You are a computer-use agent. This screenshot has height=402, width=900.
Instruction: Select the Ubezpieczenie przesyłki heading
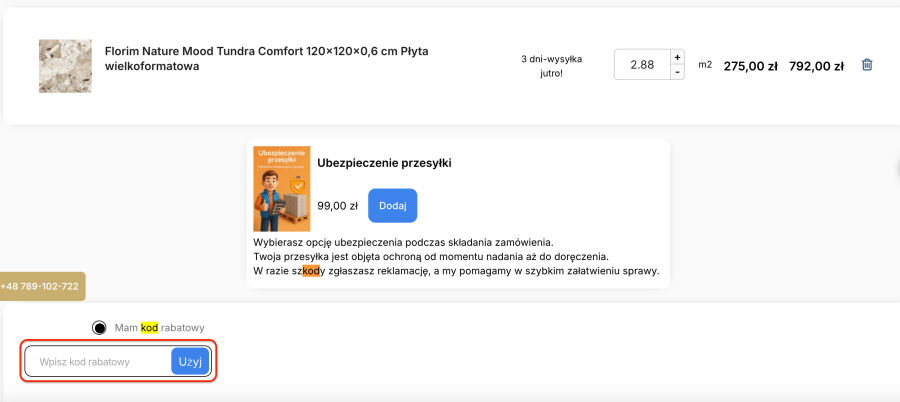[385, 163]
